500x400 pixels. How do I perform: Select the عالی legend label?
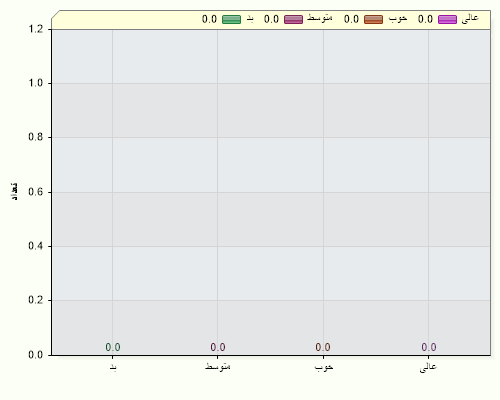pyautogui.click(x=470, y=19)
